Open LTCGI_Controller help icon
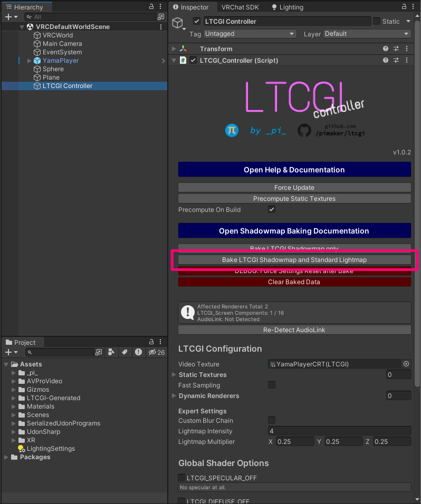This screenshot has width=421, height=504. coord(386,60)
